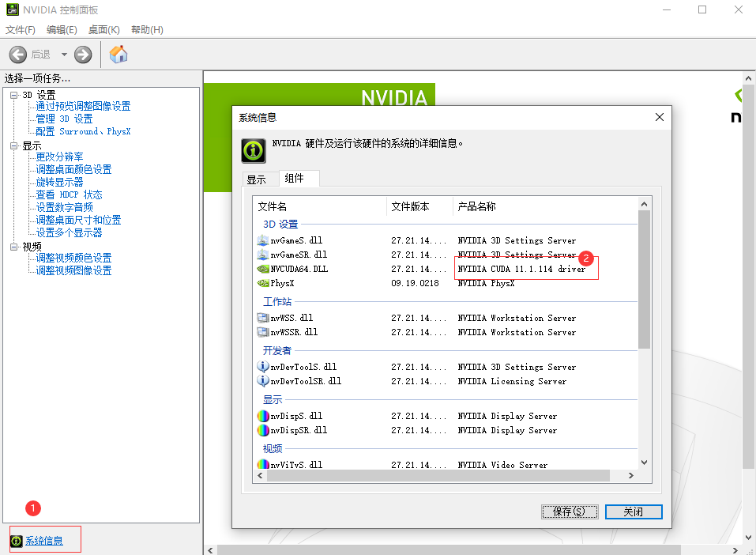Viewport: 756px width, 555px height.
Task: Switch to the 显示 tab in dialog
Action: [261, 179]
